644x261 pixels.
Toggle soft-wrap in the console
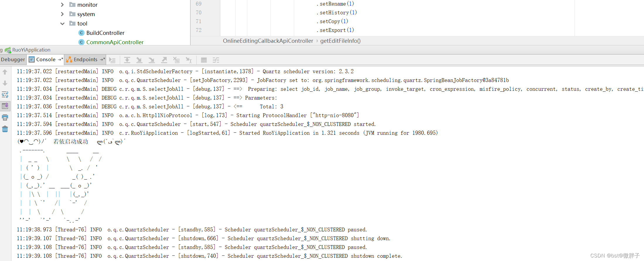(5, 95)
